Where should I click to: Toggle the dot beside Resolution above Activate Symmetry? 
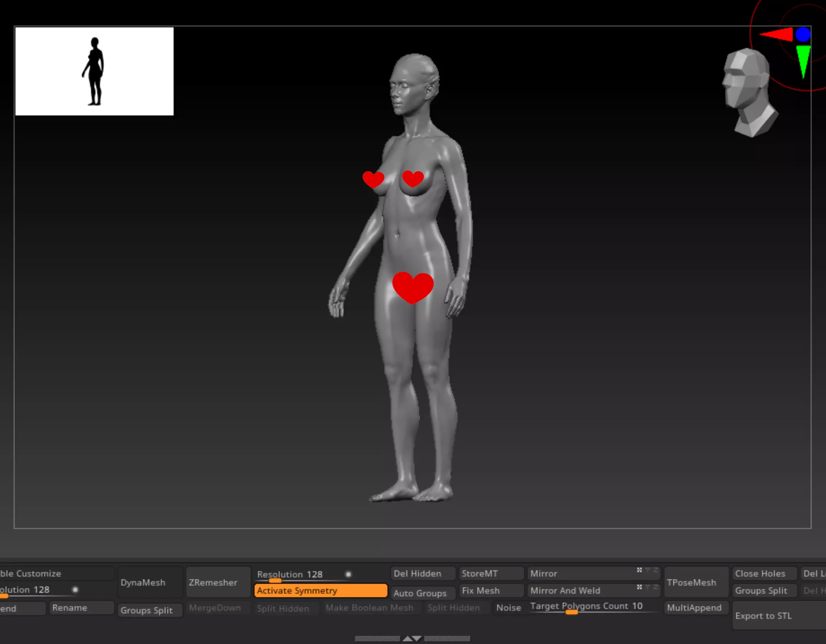[x=348, y=574]
